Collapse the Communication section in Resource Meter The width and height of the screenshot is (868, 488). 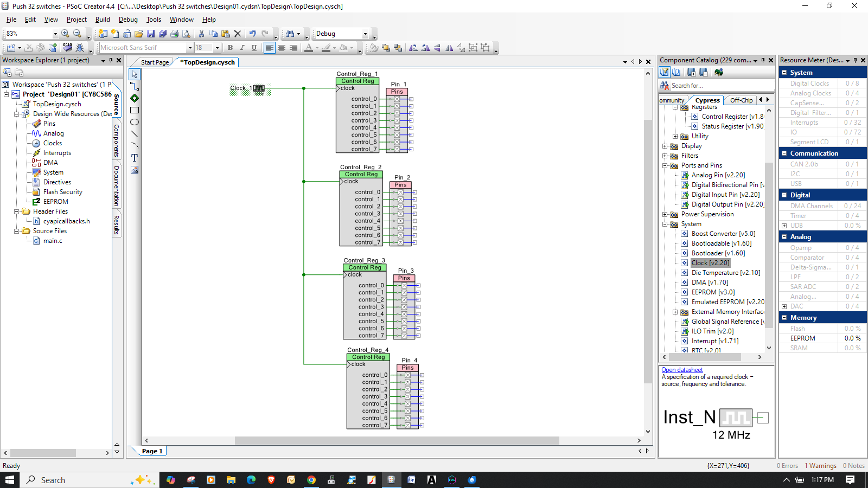point(784,153)
